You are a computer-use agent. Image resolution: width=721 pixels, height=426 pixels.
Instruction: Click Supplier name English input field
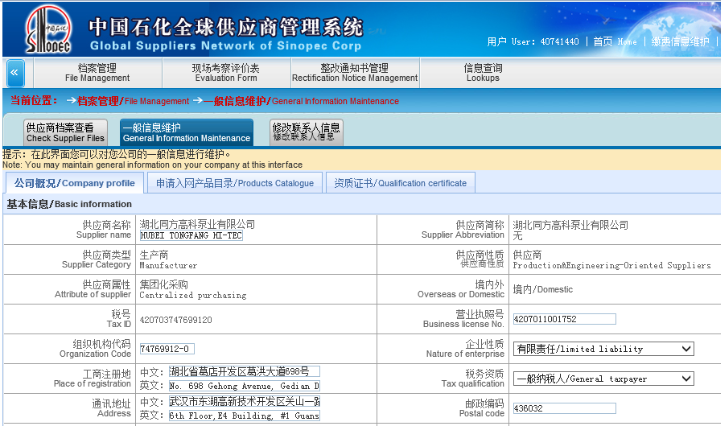(190, 237)
